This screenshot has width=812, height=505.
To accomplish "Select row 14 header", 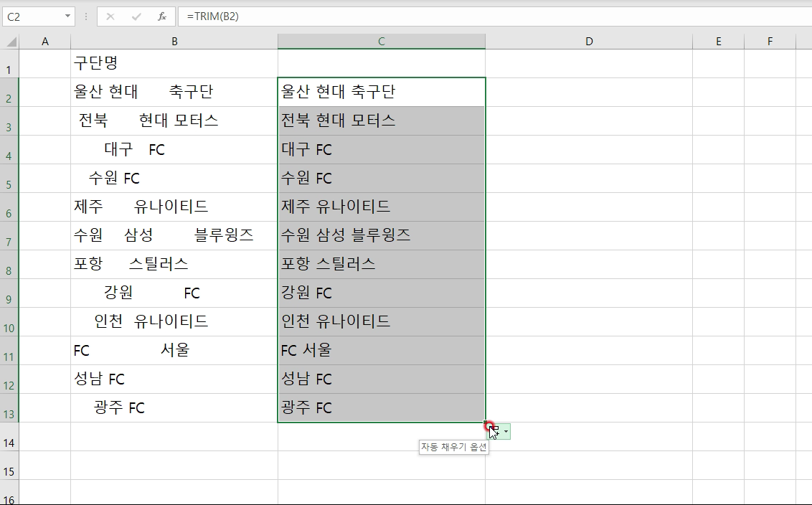I will 9,437.
